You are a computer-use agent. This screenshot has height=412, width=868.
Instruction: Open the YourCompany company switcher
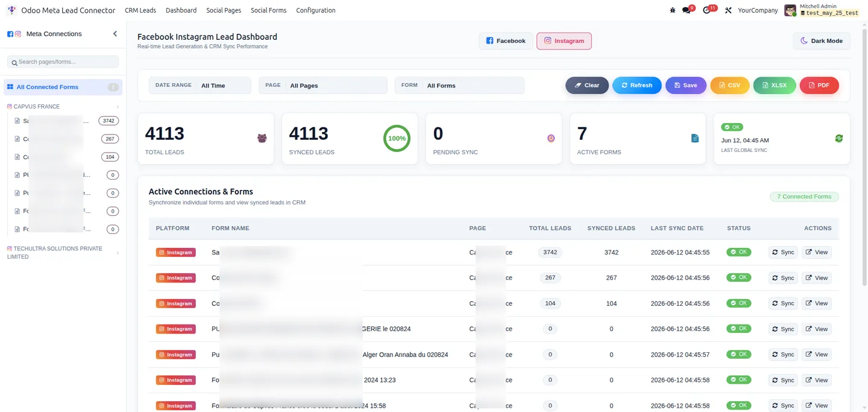758,10
